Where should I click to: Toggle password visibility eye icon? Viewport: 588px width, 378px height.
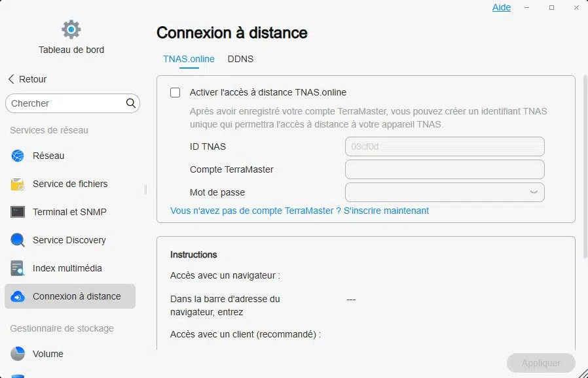pos(534,192)
